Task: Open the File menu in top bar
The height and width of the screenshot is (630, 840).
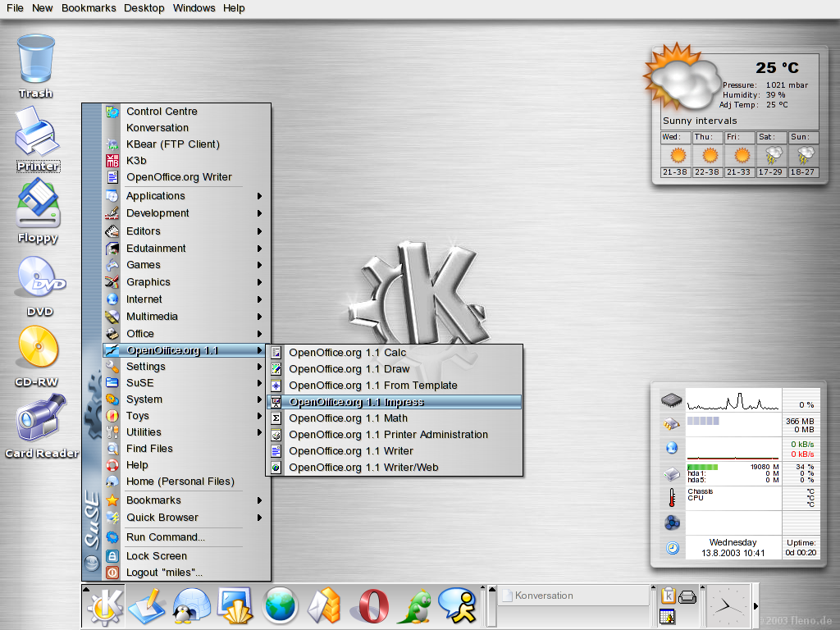Action: click(15, 8)
